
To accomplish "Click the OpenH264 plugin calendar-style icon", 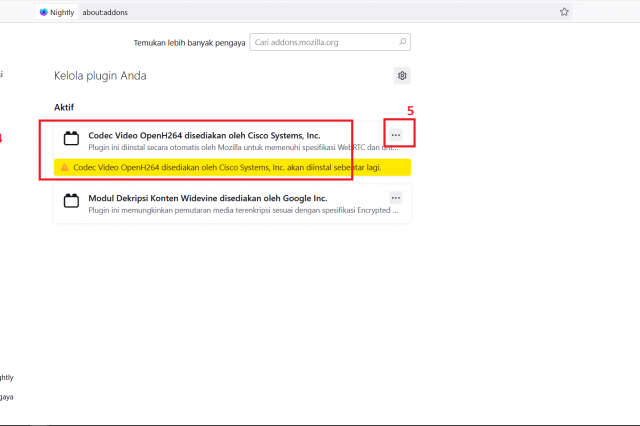I will pos(71,139).
